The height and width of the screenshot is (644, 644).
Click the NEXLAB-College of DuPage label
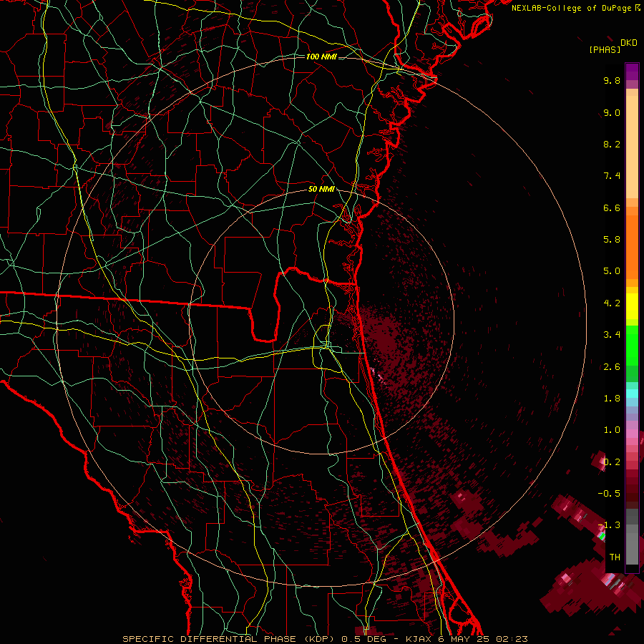[x=572, y=8]
